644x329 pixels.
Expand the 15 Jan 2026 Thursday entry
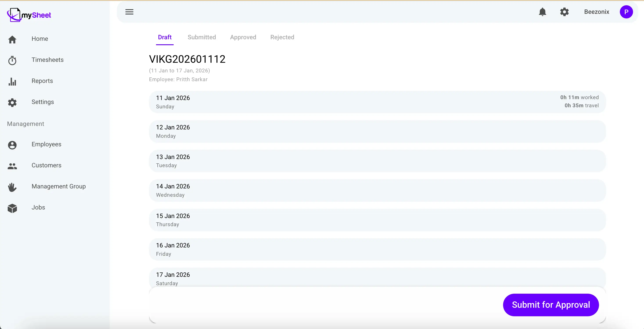pyautogui.click(x=377, y=220)
